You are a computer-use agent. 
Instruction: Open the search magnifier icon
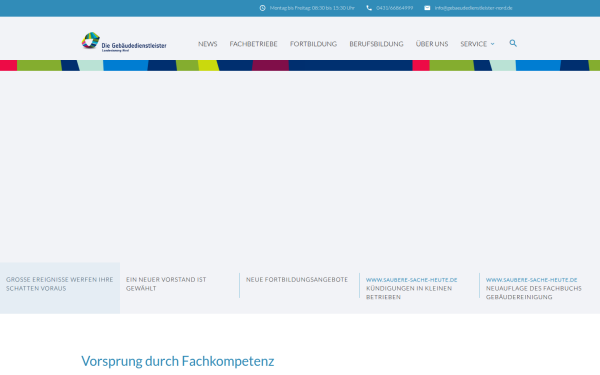point(513,43)
